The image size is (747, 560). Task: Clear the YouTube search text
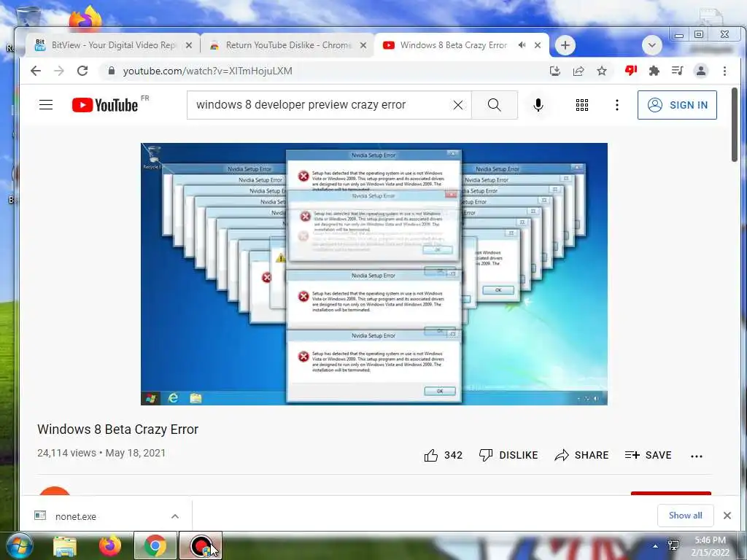[458, 105]
